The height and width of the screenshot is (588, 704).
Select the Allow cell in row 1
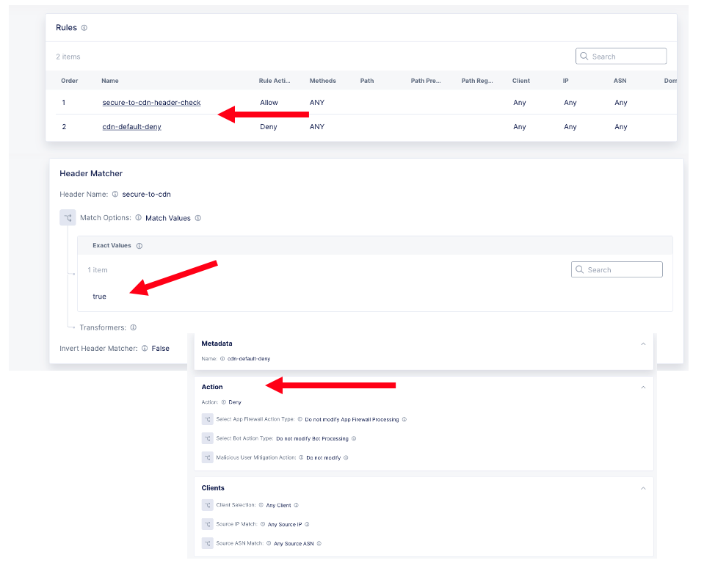coord(269,102)
